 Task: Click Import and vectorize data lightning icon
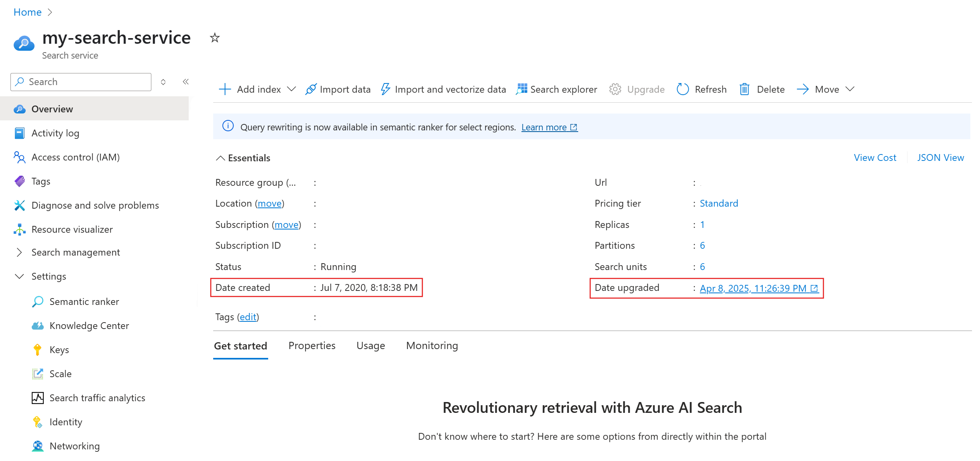[385, 89]
